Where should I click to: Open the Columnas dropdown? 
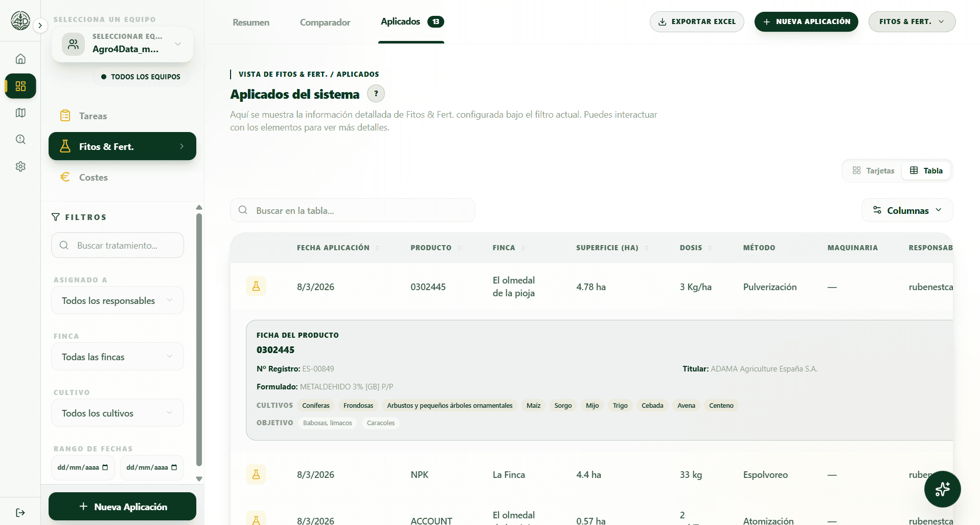pos(907,210)
